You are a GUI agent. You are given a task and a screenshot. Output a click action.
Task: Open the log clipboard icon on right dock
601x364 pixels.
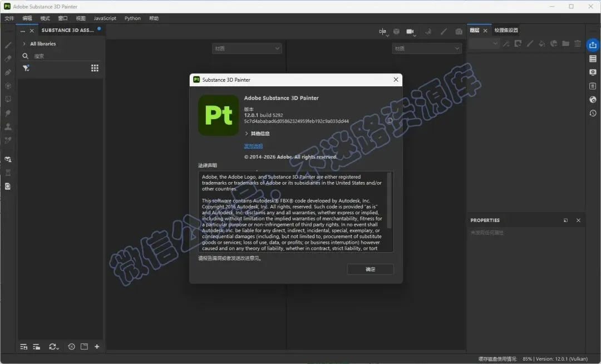pos(593,86)
